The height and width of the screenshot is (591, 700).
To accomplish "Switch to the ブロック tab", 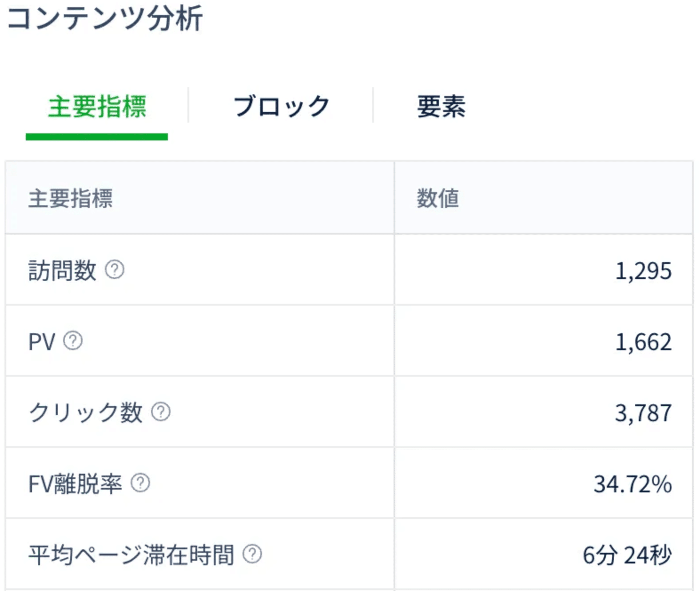I will [x=281, y=107].
